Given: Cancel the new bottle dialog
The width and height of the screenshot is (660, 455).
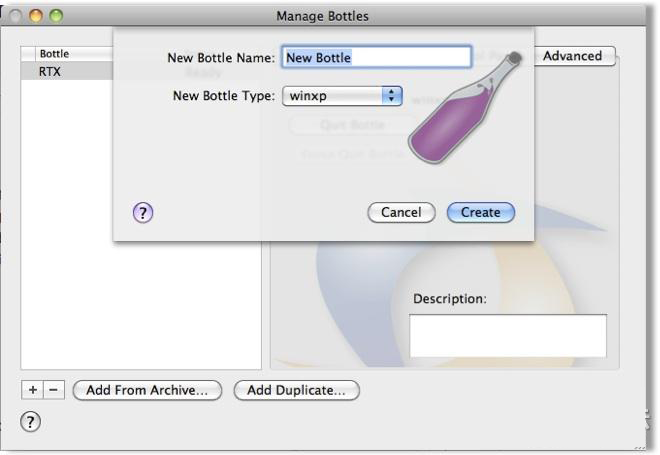Looking at the screenshot, I should (401, 212).
